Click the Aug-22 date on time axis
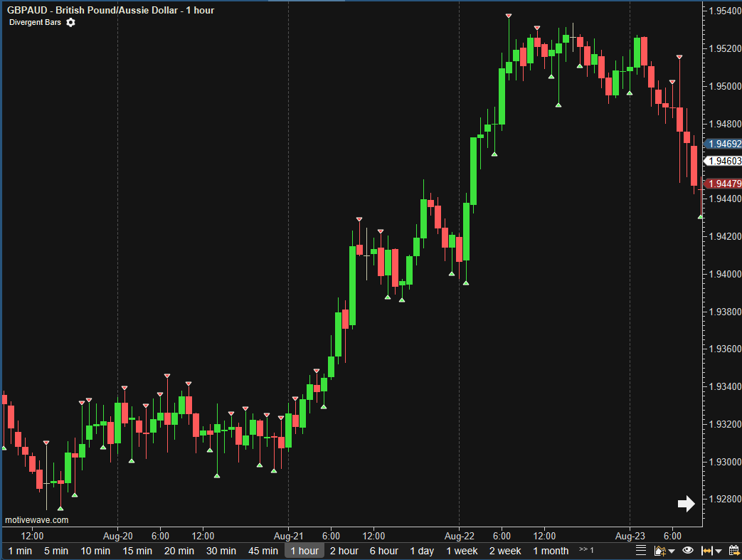The image size is (742, 560). pyautogui.click(x=460, y=536)
